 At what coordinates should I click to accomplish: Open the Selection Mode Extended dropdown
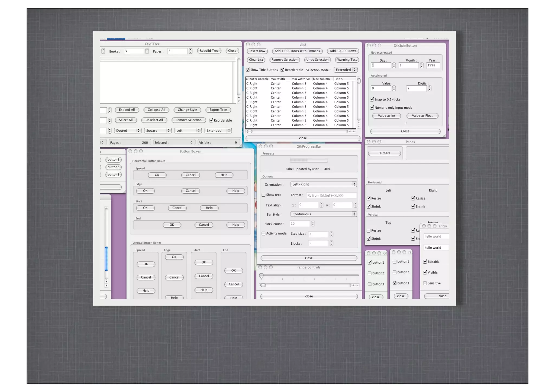coord(346,70)
